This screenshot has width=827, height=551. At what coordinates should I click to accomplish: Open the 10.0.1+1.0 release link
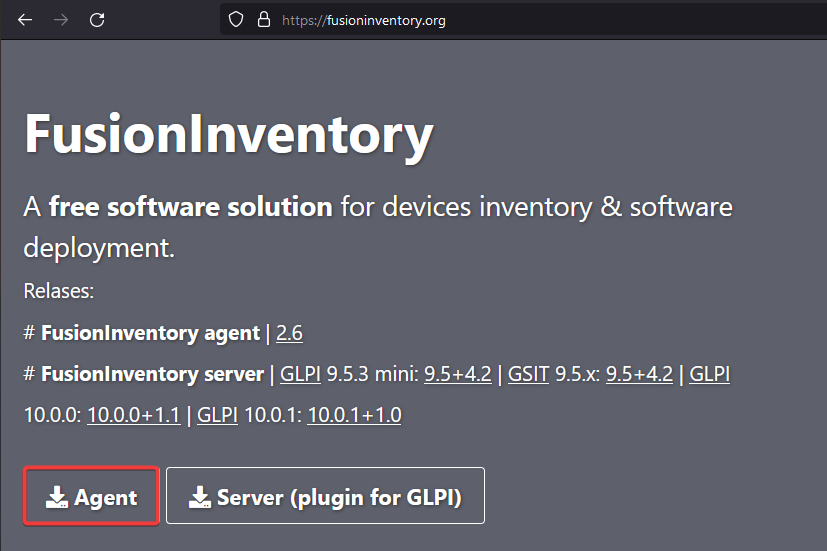pyautogui.click(x=354, y=415)
